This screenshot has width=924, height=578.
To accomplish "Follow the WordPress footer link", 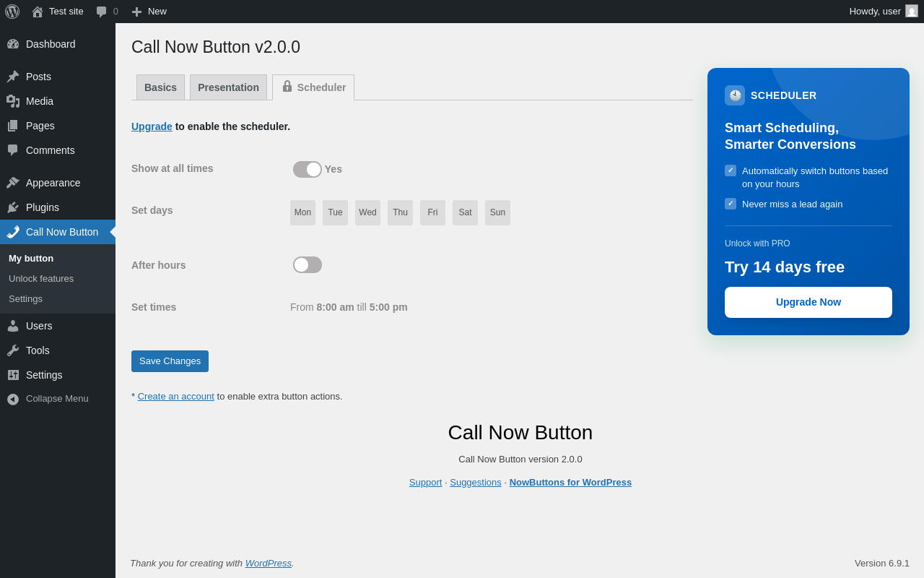I will click(269, 564).
